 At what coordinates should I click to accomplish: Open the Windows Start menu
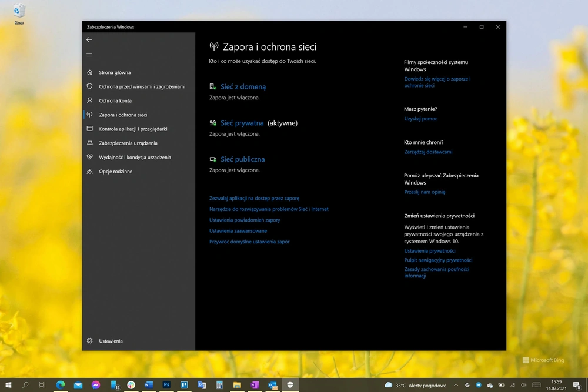[8, 385]
